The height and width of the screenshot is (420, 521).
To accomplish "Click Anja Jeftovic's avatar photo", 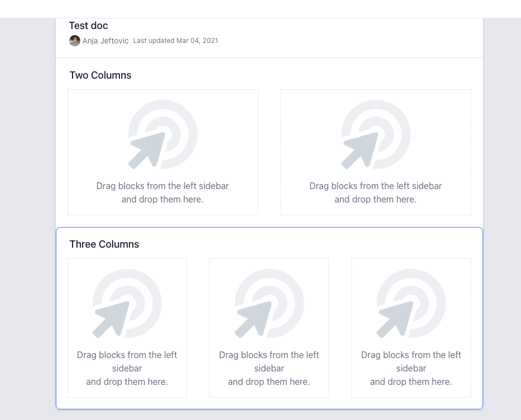I will click(x=74, y=41).
